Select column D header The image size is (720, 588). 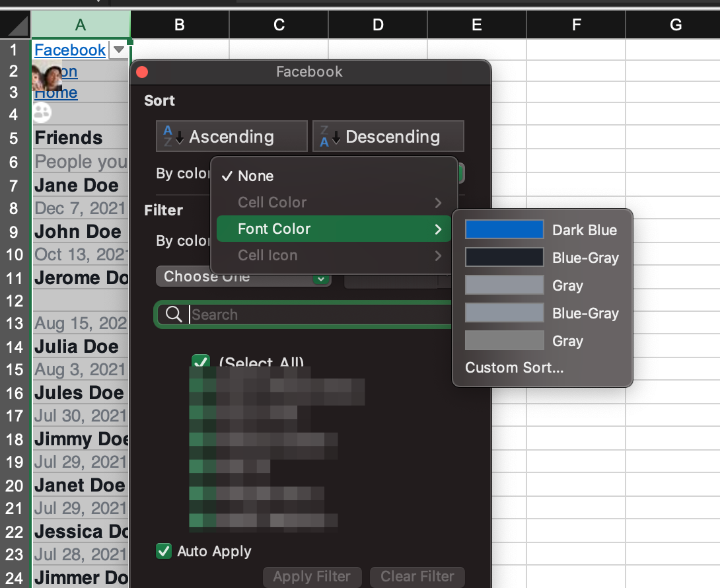click(x=378, y=24)
